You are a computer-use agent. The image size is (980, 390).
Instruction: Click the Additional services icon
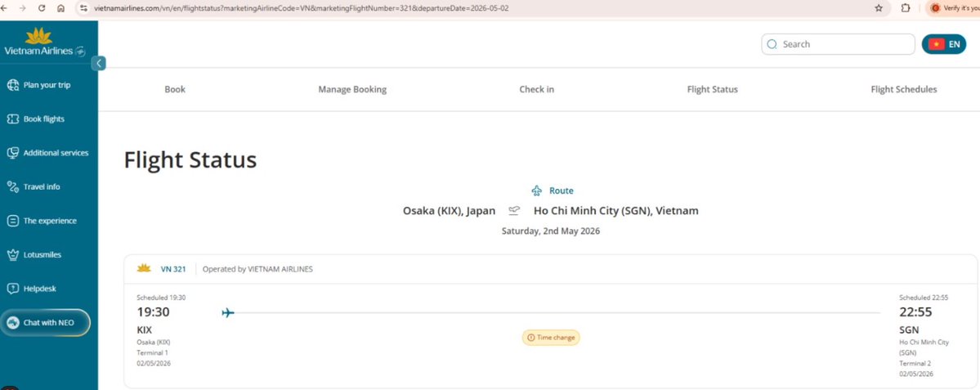click(12, 153)
